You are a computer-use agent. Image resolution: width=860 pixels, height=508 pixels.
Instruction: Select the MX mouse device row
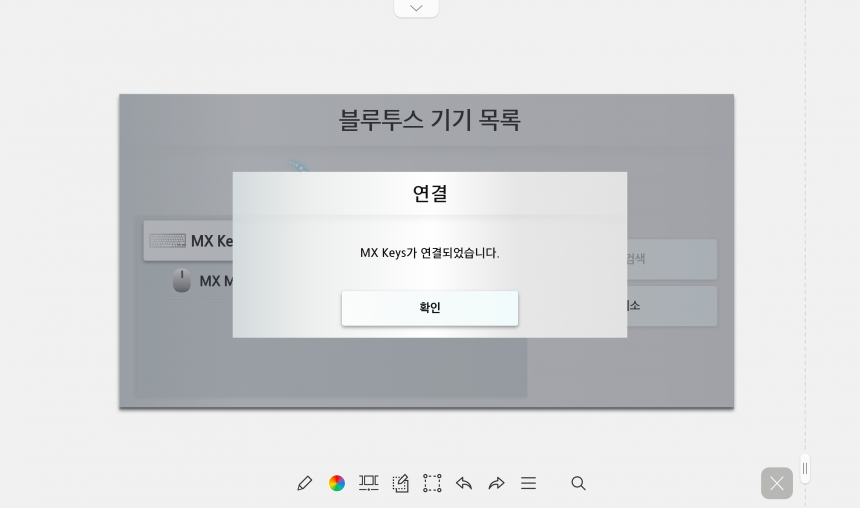(198, 281)
